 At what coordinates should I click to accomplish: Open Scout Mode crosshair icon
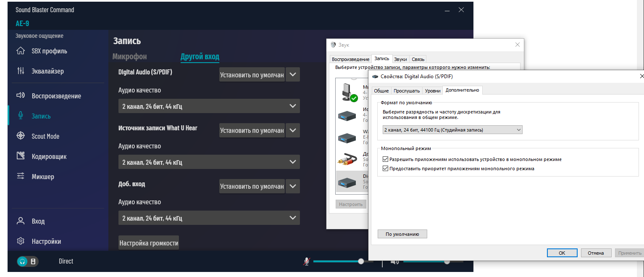(x=20, y=136)
